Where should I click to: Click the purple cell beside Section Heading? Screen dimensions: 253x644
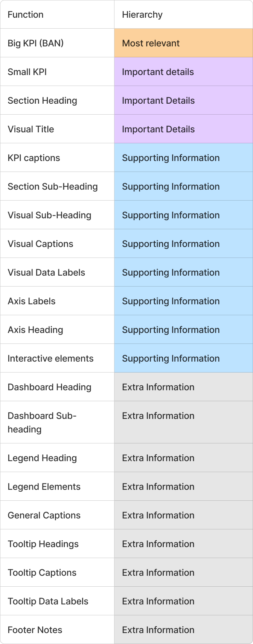pos(184,100)
